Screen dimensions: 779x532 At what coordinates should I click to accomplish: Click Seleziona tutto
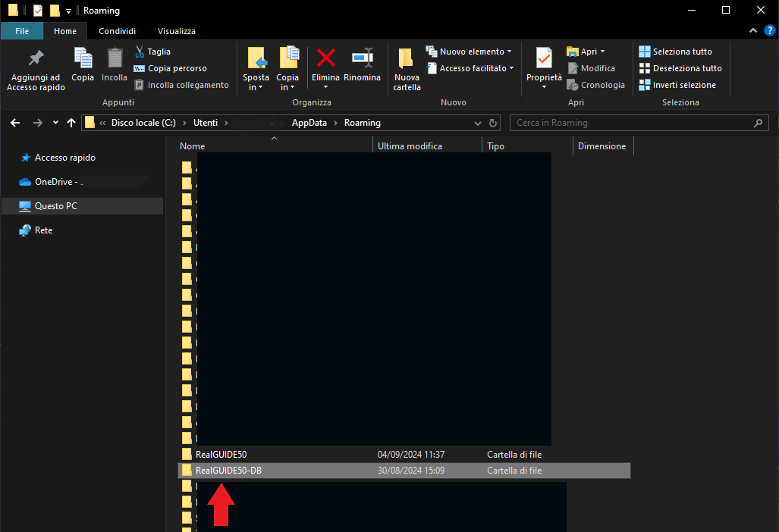point(682,52)
